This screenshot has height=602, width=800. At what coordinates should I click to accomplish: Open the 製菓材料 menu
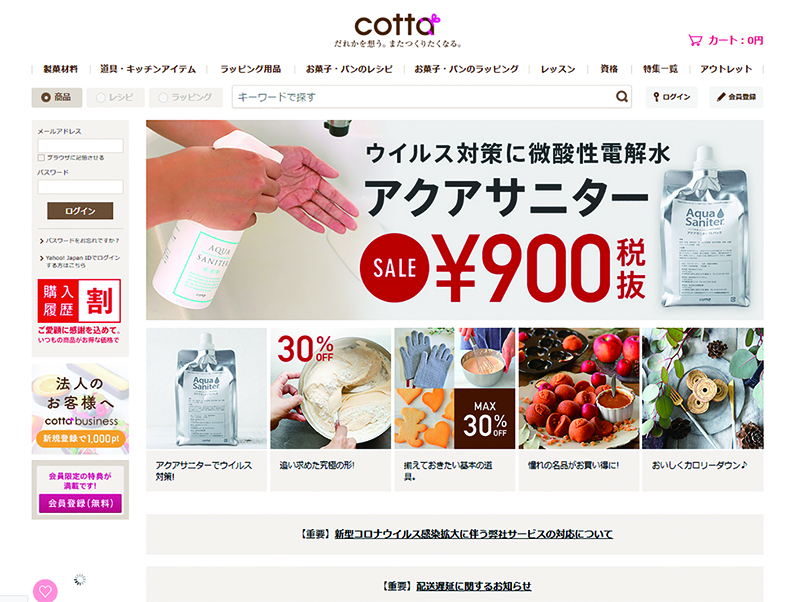61,69
